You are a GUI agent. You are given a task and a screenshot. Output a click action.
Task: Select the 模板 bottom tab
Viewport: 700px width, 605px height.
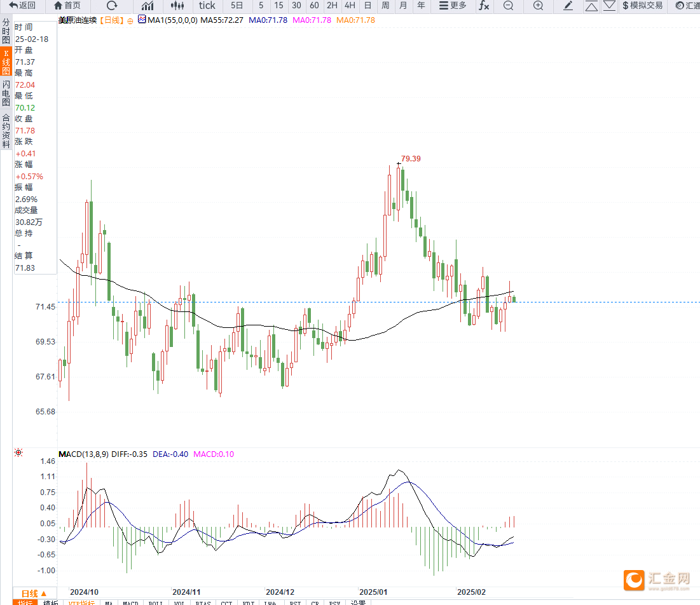[x=50, y=602]
